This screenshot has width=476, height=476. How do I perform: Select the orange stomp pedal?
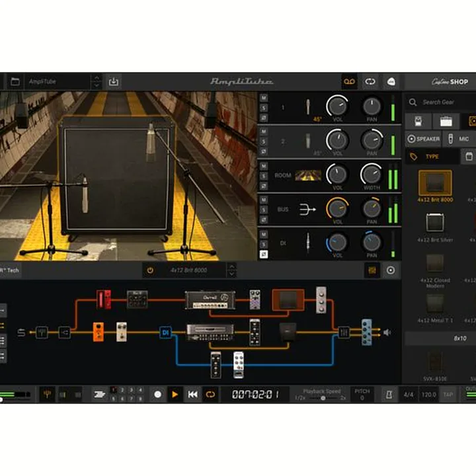98,332
